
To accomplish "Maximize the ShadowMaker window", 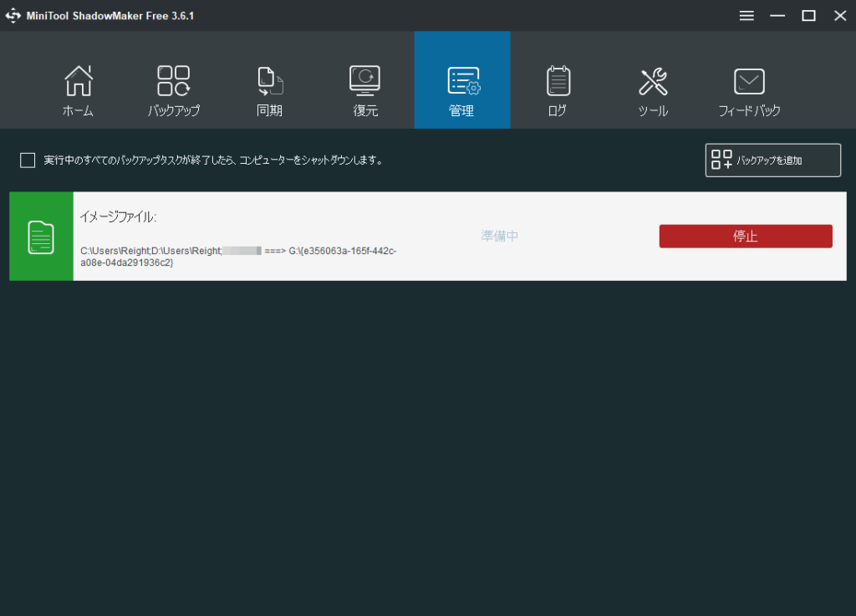I will [808, 16].
